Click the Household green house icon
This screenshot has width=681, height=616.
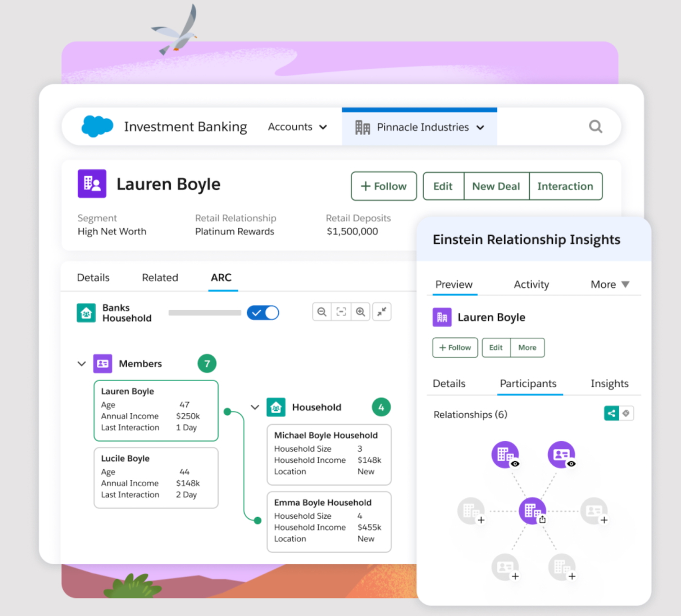click(276, 407)
